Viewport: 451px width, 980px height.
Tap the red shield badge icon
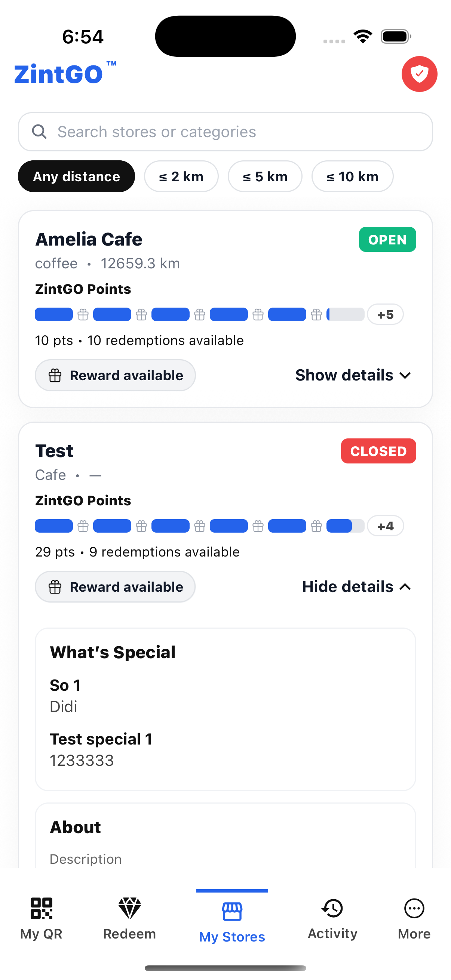(420, 74)
